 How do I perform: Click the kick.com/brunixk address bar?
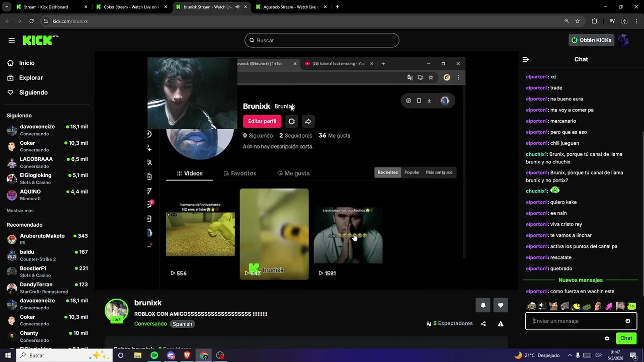302,21
